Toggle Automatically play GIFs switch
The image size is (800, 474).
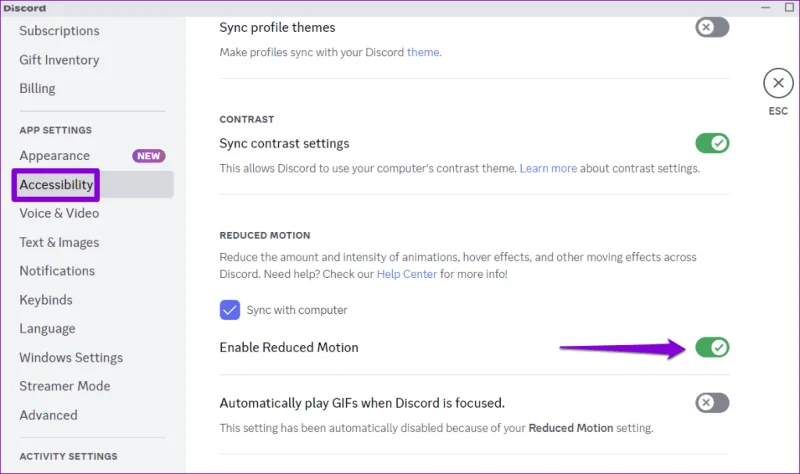712,403
